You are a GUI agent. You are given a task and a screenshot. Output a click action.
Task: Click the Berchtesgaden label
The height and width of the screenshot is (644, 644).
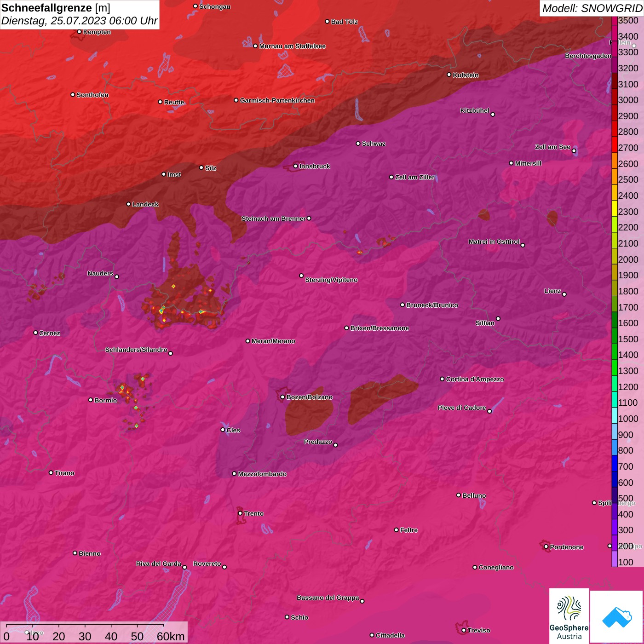[x=588, y=56]
